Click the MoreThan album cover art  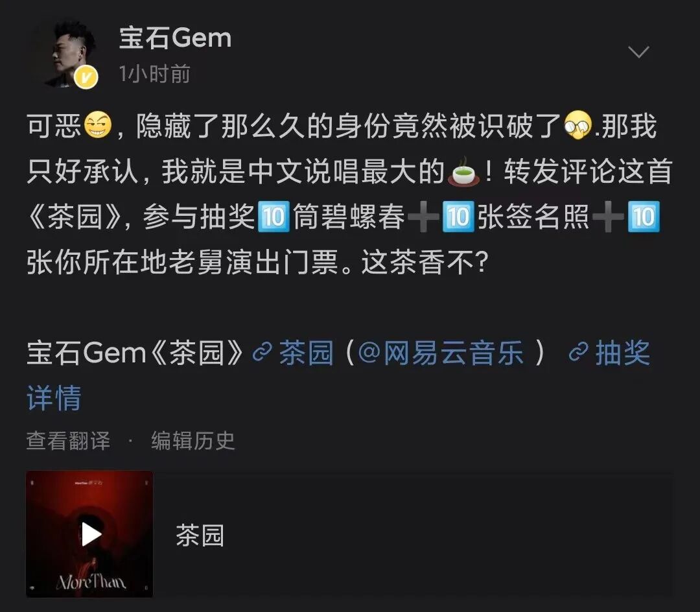[x=89, y=534]
